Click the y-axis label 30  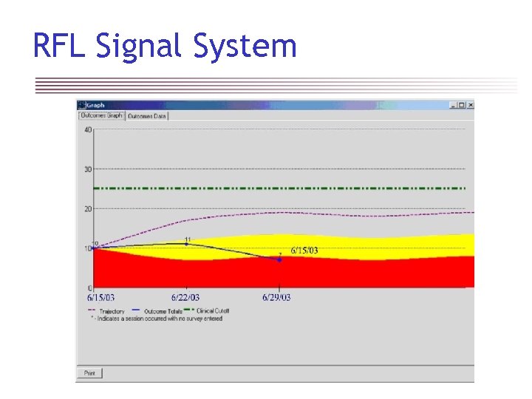point(88,169)
